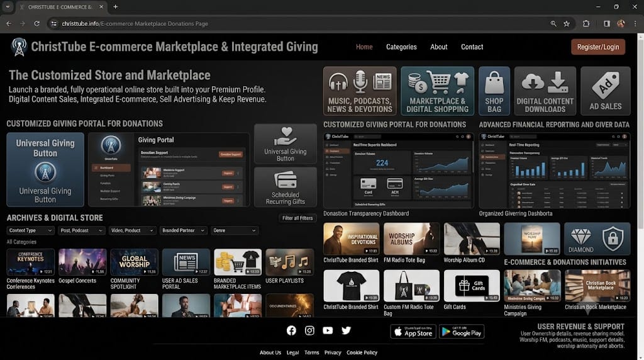This screenshot has height=360, width=644.
Task: Click the page vertical scrollbar
Action: tap(640, 132)
